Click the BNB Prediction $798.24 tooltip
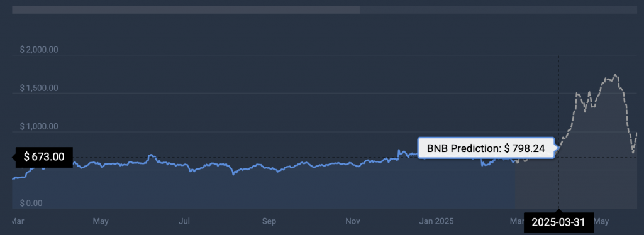Viewport: 644px width, 235px height. coord(486,148)
